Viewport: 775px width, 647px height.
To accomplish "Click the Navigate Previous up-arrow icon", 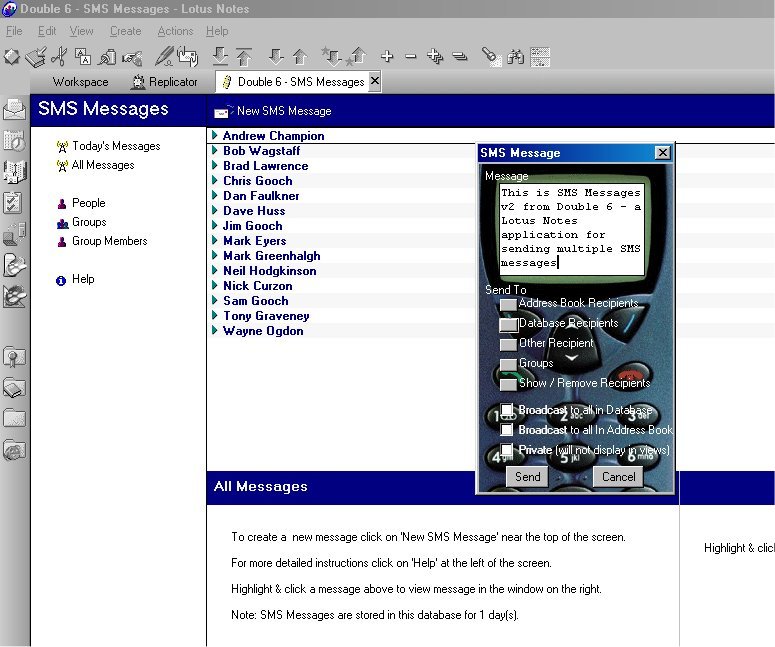I will click(x=300, y=56).
